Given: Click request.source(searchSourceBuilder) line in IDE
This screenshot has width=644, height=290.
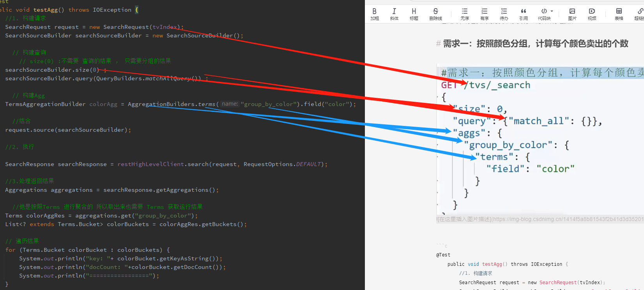Looking at the screenshot, I should coord(68,130).
